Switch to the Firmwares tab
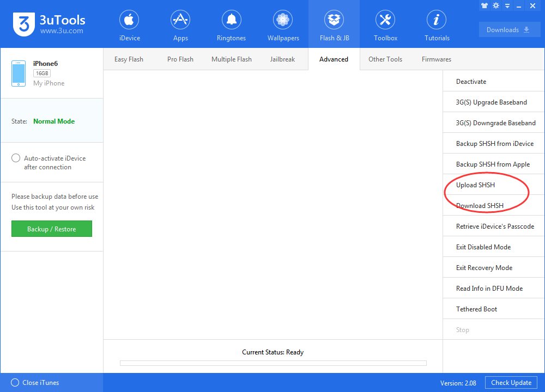The width and height of the screenshot is (545, 392). [436, 59]
